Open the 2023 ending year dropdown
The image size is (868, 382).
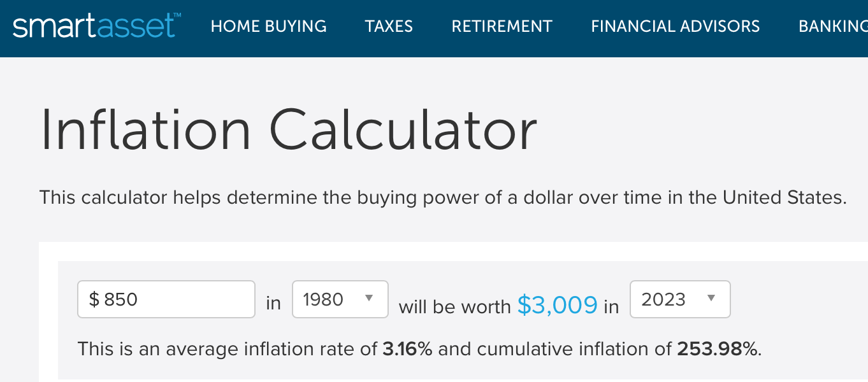pyautogui.click(x=680, y=299)
